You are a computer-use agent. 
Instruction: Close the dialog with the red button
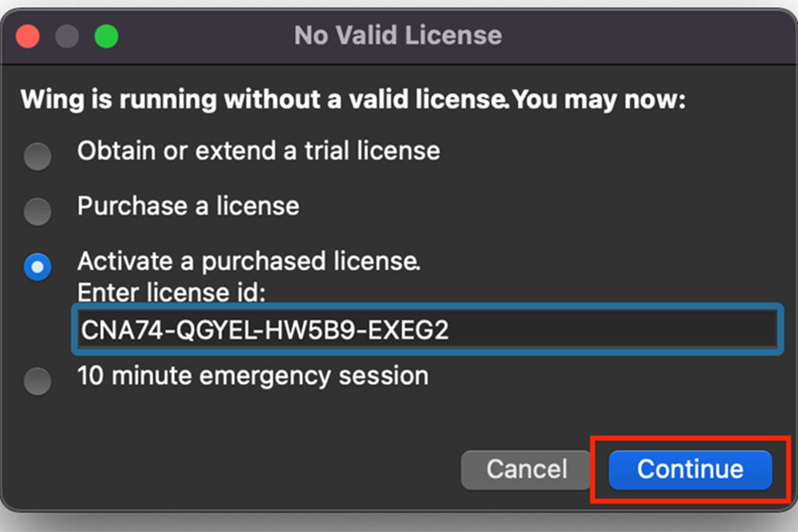tap(27, 36)
